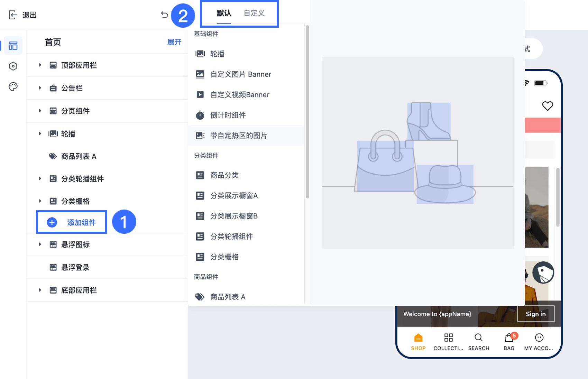Open the page layout sidebar icon
This screenshot has height=379, width=588.
[13, 46]
